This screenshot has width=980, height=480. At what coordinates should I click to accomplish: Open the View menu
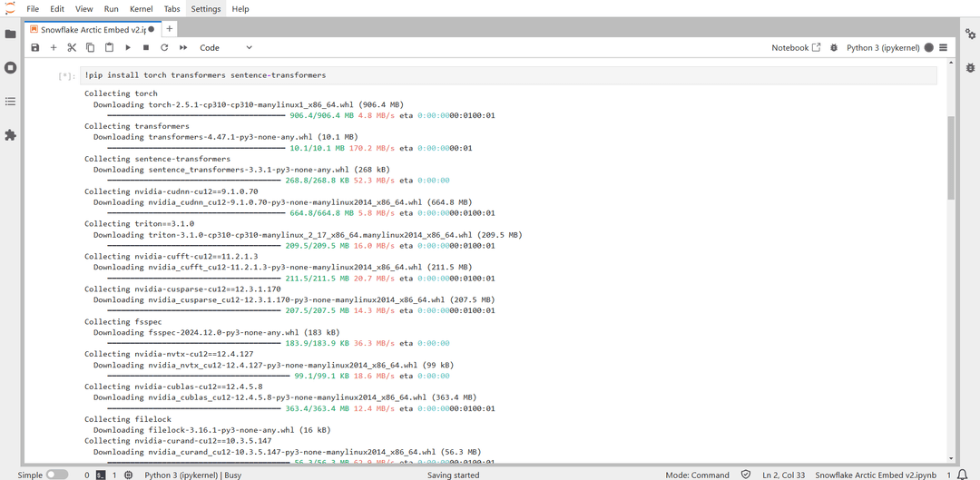tap(83, 9)
